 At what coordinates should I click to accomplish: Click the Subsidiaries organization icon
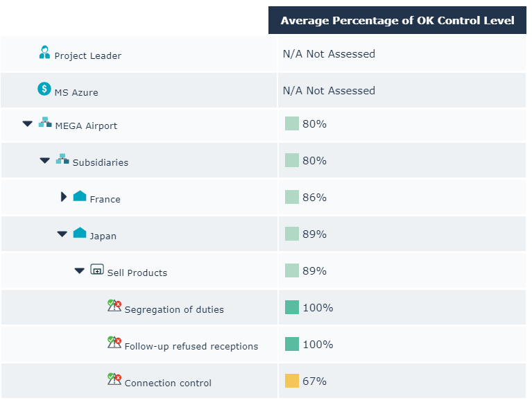pos(62,160)
